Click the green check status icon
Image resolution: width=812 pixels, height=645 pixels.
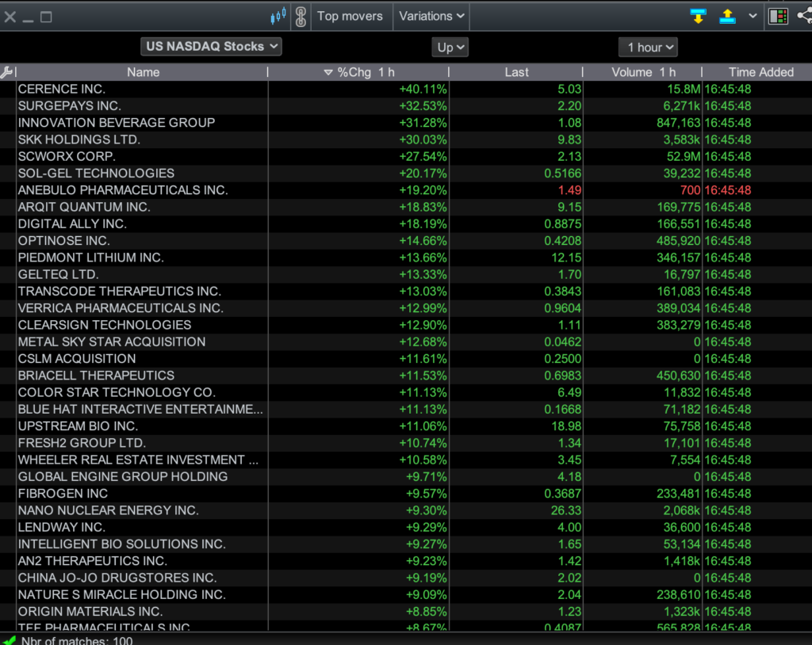click(9, 641)
